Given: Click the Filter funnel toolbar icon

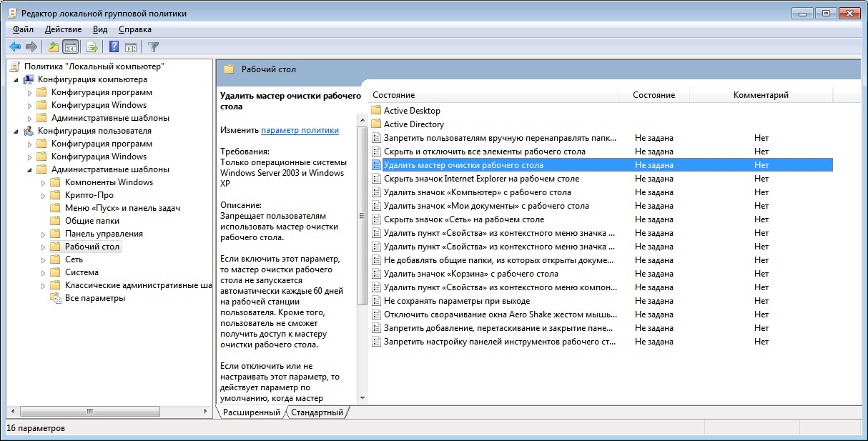Looking at the screenshot, I should pyautogui.click(x=153, y=47).
